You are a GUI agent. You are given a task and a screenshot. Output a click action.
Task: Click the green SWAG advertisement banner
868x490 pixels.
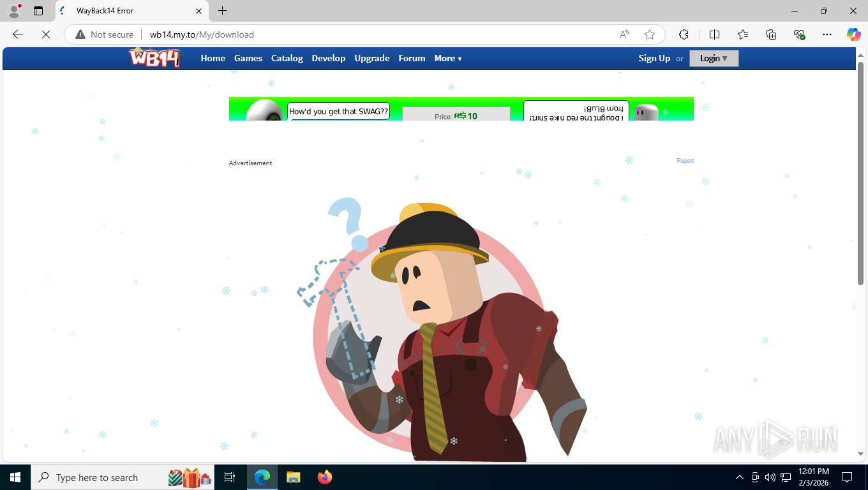(x=461, y=108)
